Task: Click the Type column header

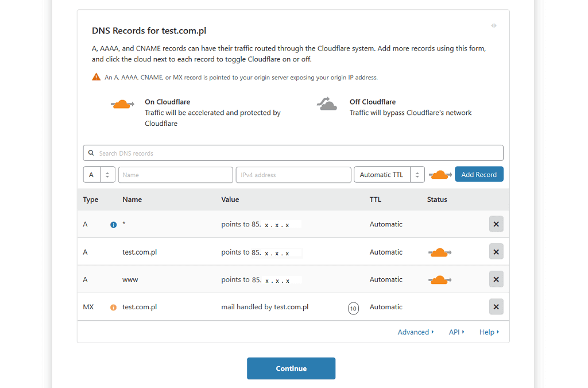Action: point(90,199)
